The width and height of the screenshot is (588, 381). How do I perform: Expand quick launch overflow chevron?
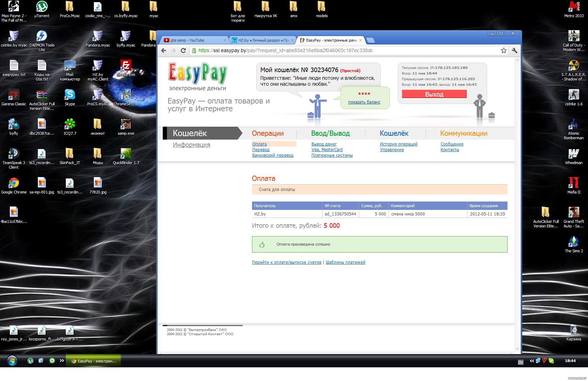[x=62, y=361]
